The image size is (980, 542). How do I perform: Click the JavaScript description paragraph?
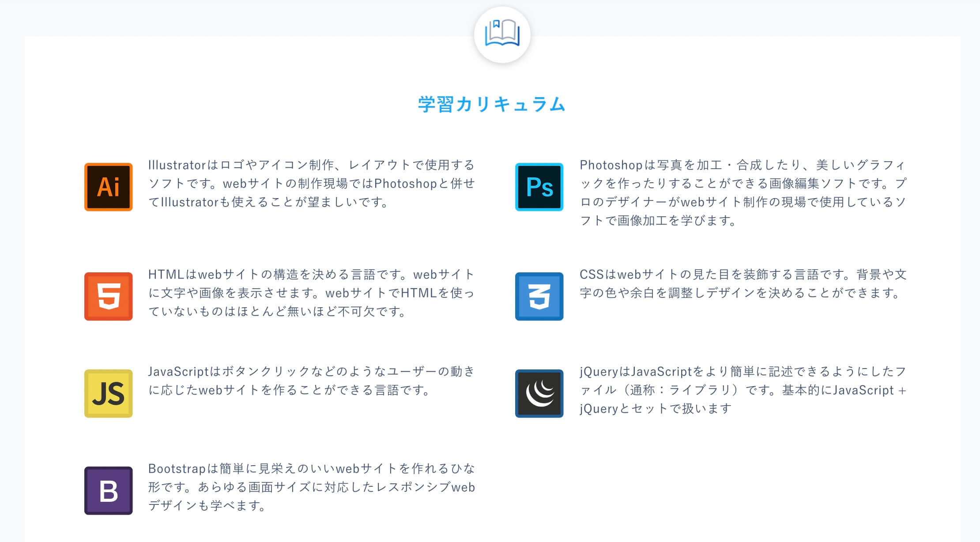coord(312,381)
